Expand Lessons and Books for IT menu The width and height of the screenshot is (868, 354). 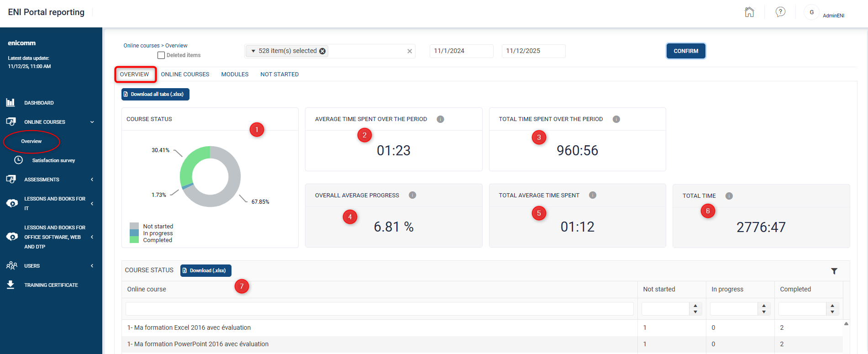92,203
